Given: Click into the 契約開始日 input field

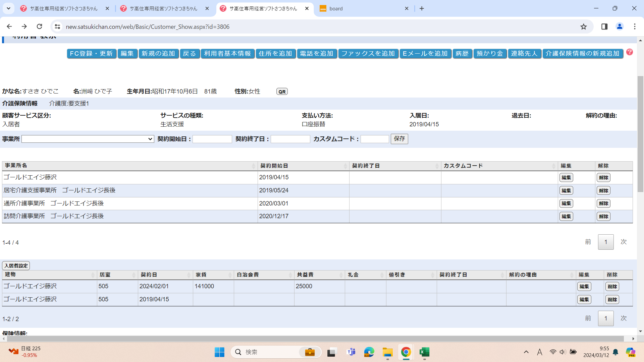Looking at the screenshot, I should pos(212,139).
